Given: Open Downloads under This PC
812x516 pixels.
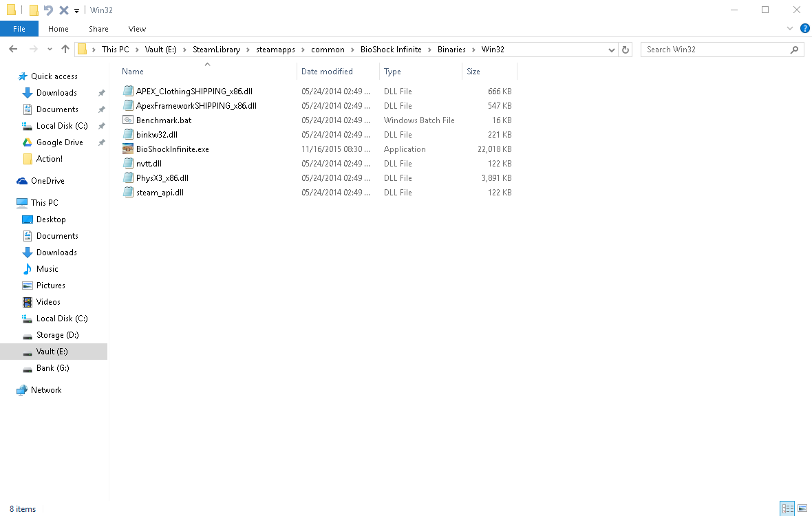Looking at the screenshot, I should coord(56,252).
